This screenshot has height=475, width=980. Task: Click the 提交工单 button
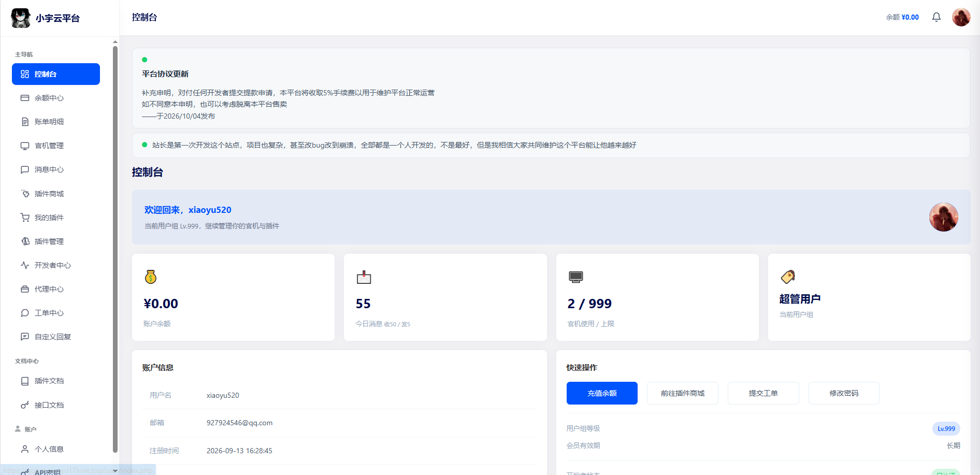pyautogui.click(x=763, y=393)
